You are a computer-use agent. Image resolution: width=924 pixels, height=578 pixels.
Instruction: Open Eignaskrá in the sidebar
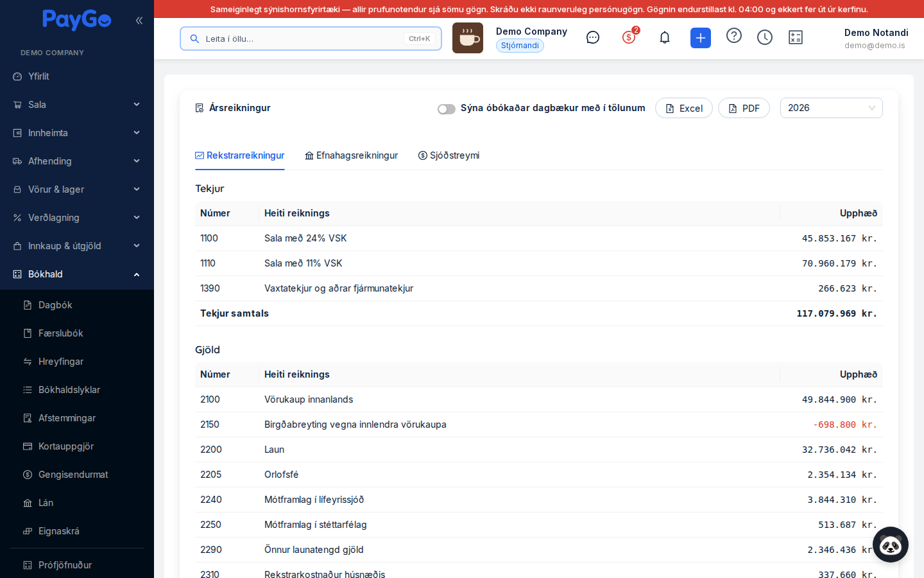[77, 531]
